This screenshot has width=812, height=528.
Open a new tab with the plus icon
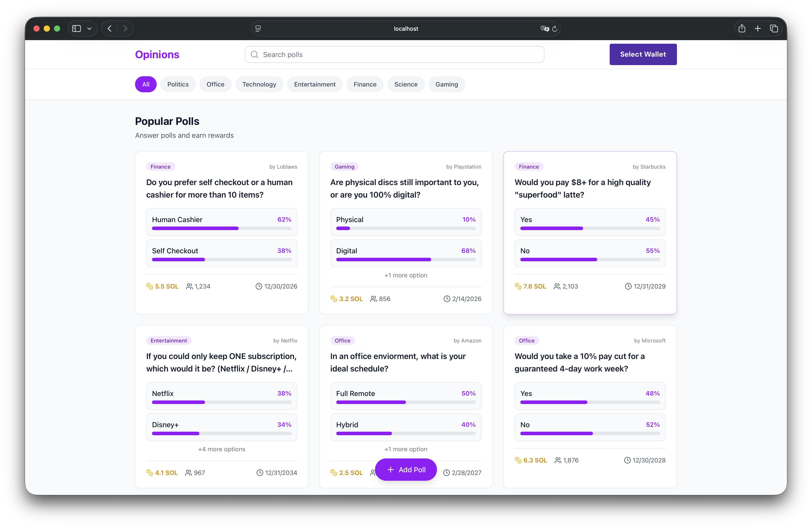[757, 29]
